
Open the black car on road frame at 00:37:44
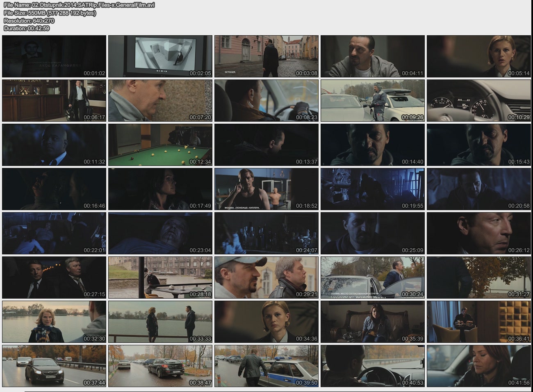point(54,366)
